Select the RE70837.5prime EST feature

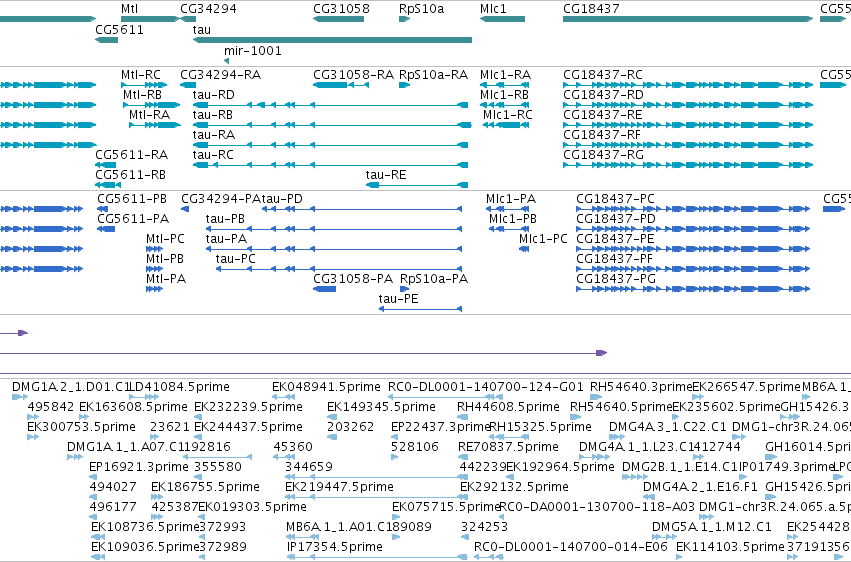[x=463, y=457]
